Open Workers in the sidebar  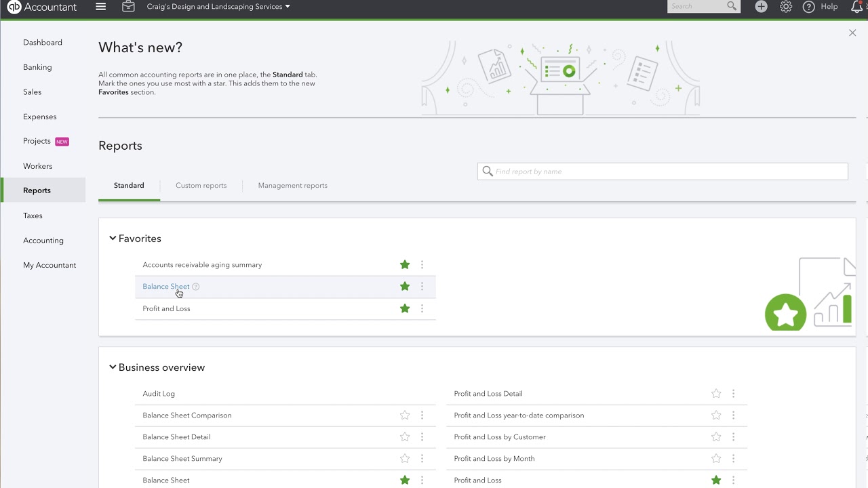click(x=37, y=166)
